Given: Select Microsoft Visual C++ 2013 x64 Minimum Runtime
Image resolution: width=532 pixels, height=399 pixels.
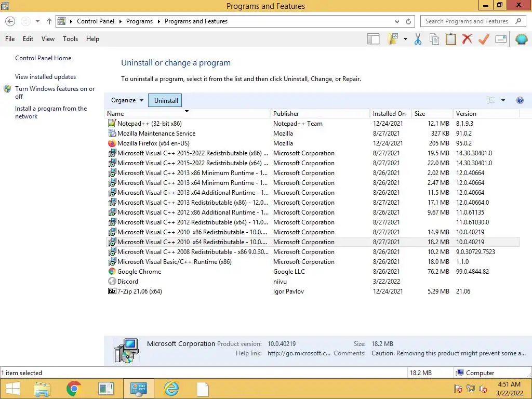Looking at the screenshot, I should [312, 182].
